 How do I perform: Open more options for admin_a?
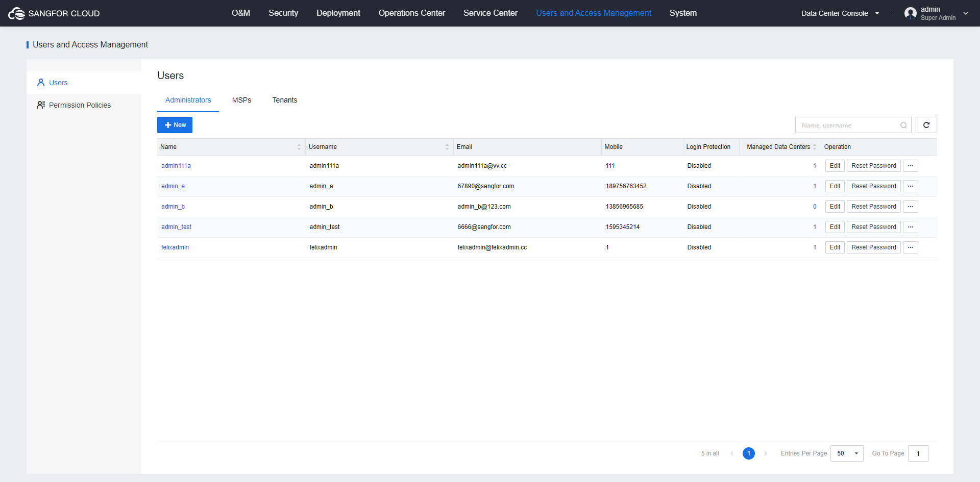(x=911, y=186)
